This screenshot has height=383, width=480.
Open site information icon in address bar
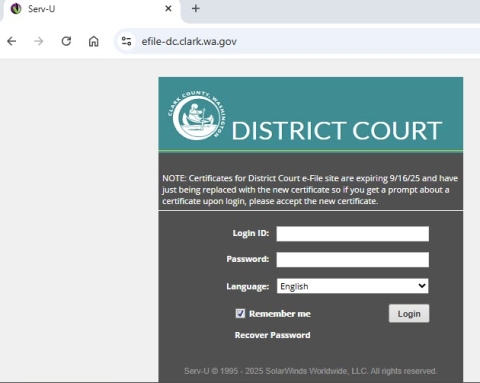(126, 41)
